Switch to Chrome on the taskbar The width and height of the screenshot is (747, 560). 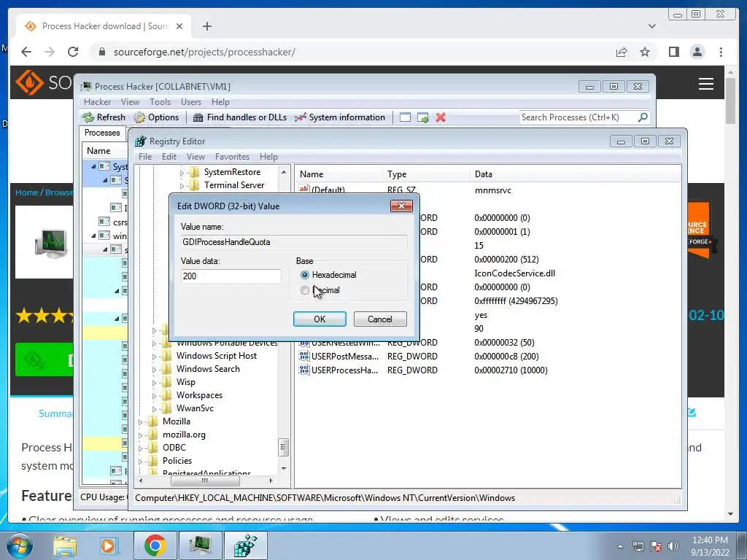point(155,545)
